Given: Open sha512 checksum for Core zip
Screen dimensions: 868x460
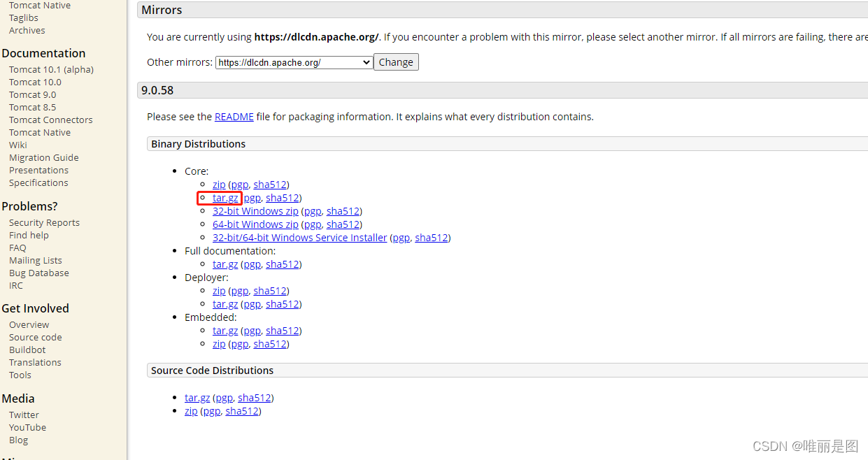Looking at the screenshot, I should click(270, 185).
